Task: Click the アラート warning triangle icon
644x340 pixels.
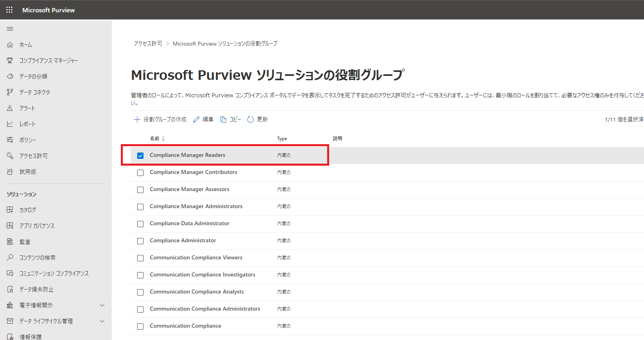Action: [10, 108]
